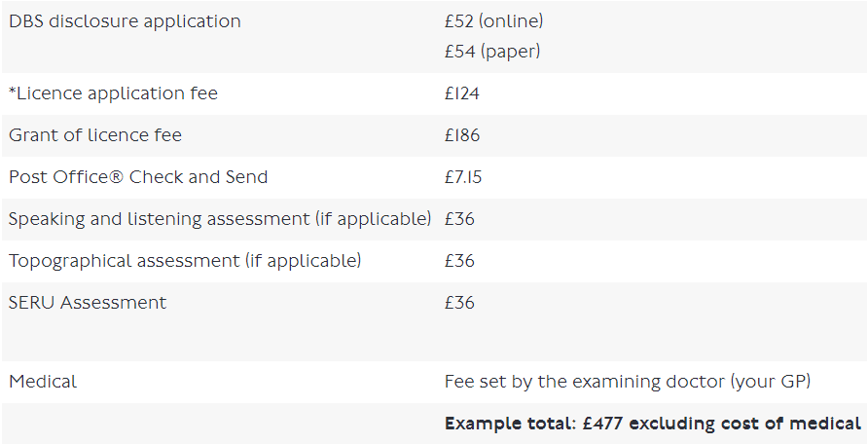Viewport: 868px width, 444px height.
Task: Click the bold 'Example total' text
Action: pos(499,424)
